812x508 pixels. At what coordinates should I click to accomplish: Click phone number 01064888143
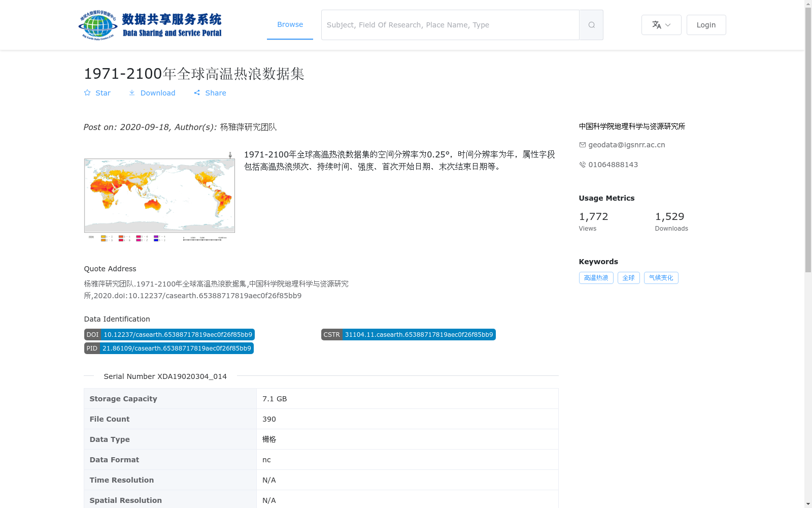pos(613,165)
